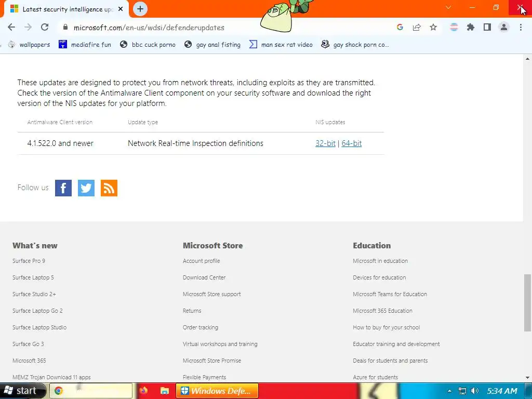The image size is (532, 399).
Task: Open the volume tray icon
Action: [x=475, y=391]
